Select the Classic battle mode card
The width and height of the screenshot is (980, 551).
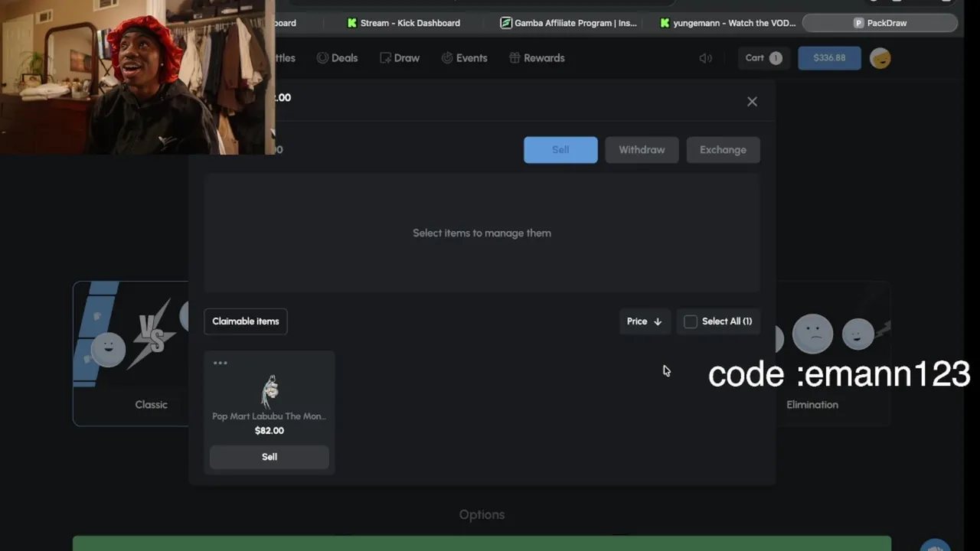click(x=130, y=354)
